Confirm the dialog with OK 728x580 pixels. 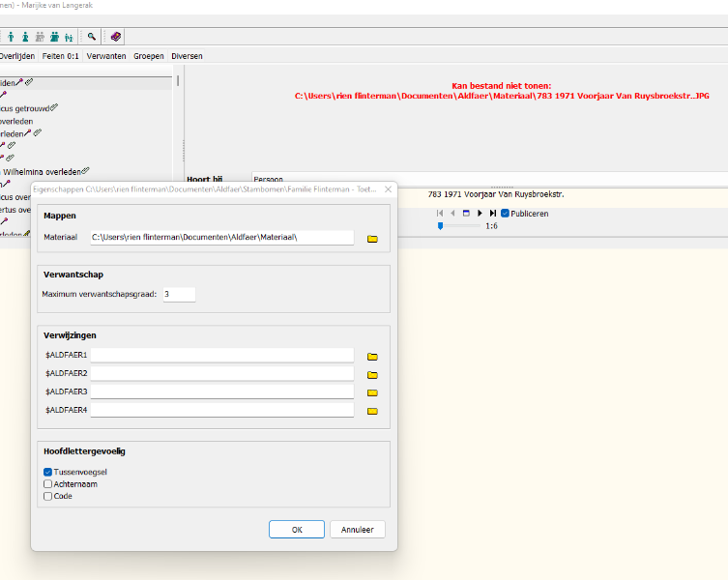click(296, 530)
